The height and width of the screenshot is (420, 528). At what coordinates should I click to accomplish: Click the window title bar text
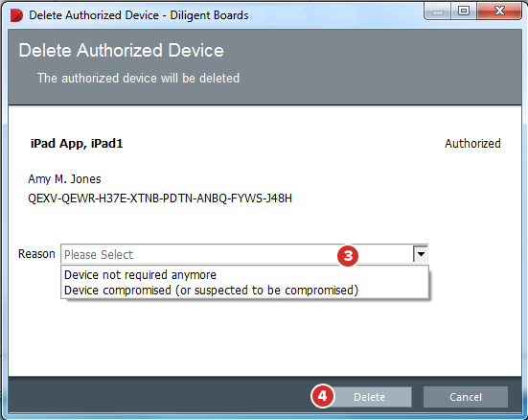(138, 15)
